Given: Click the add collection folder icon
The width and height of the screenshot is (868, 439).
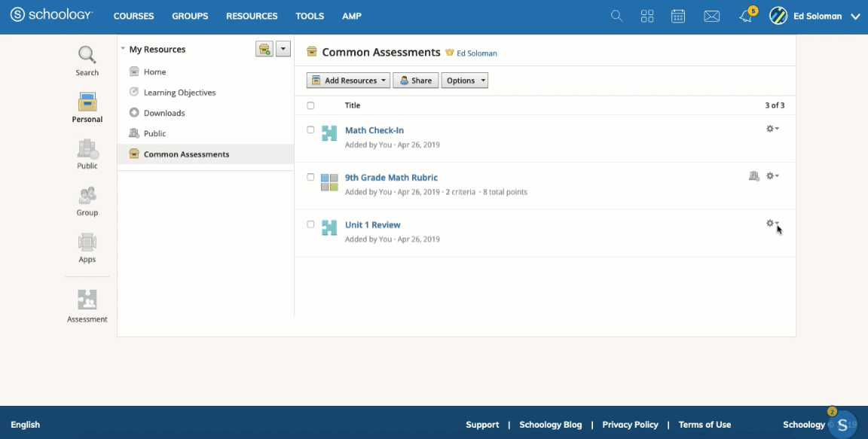Looking at the screenshot, I should pyautogui.click(x=263, y=48).
